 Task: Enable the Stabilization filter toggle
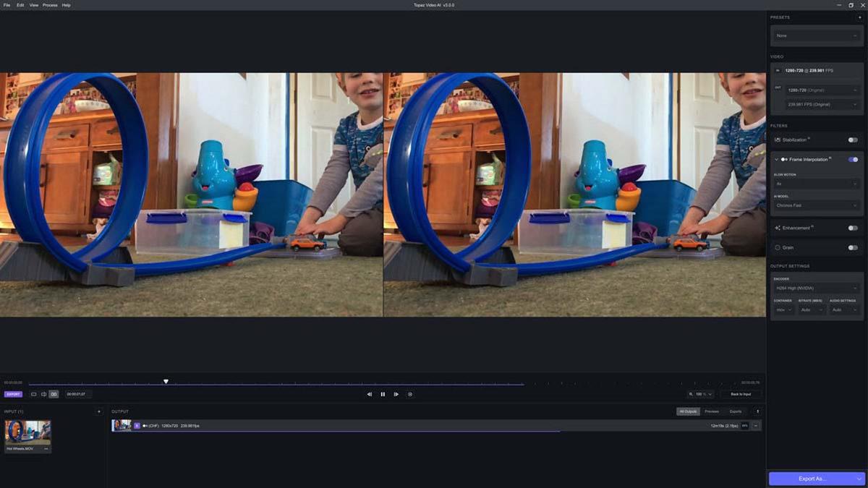(x=853, y=140)
